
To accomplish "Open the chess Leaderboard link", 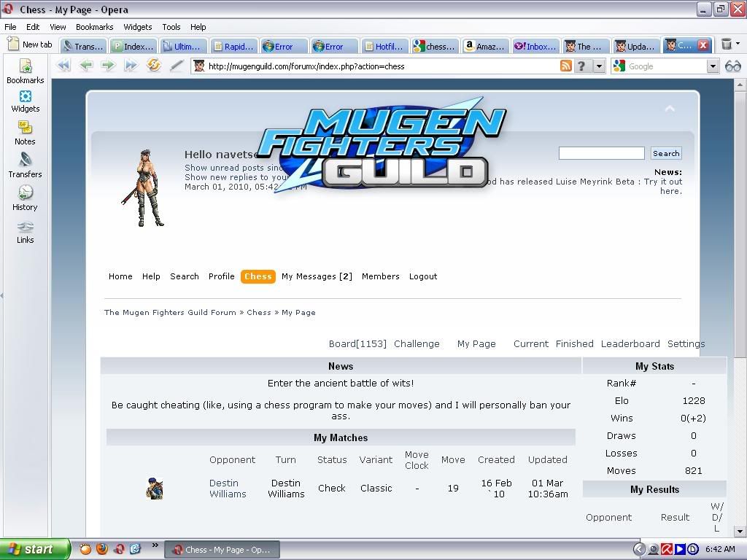I will [630, 343].
